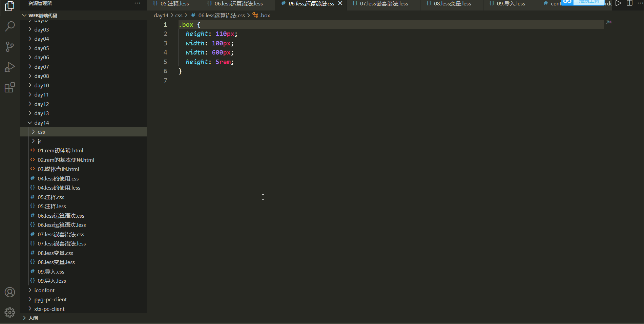The height and width of the screenshot is (324, 644).
Task: Open the Accounts icon
Action: coord(10,292)
